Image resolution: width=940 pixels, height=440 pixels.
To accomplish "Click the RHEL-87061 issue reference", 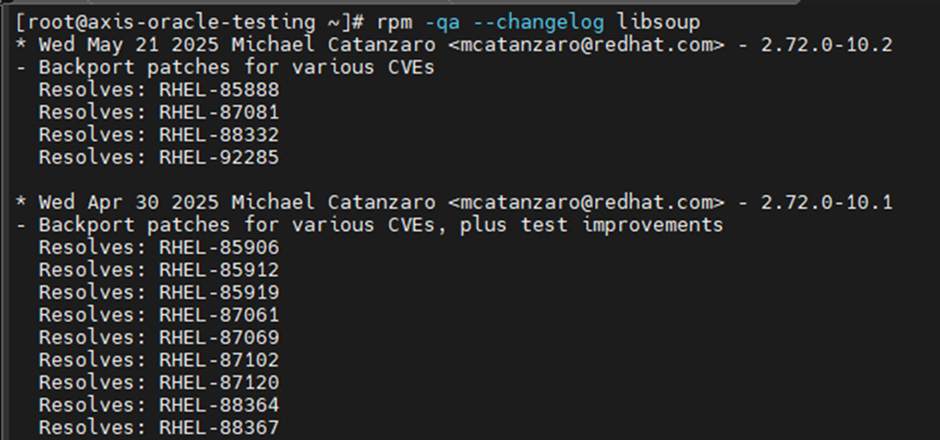I will click(219, 315).
